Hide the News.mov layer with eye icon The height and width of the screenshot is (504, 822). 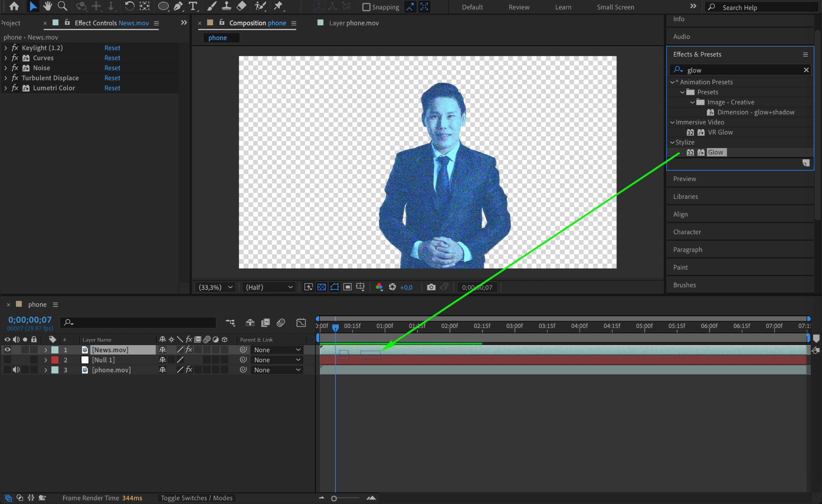(7, 350)
